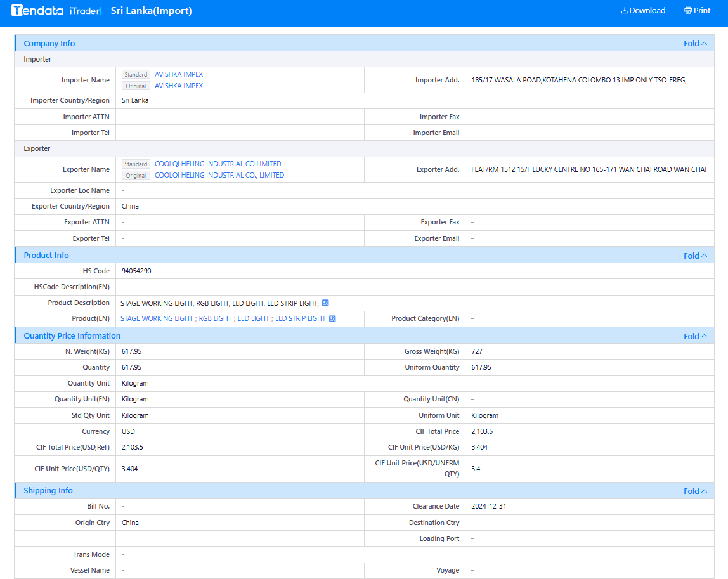Click Clearance Date value 2024-12-31
Viewport: 728px width, 579px height.
click(x=488, y=507)
